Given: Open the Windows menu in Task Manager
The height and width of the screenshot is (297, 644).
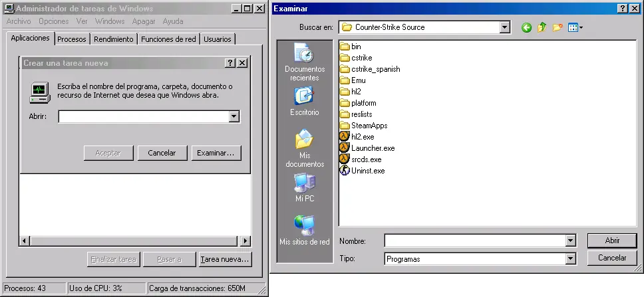Looking at the screenshot, I should coord(110,21).
